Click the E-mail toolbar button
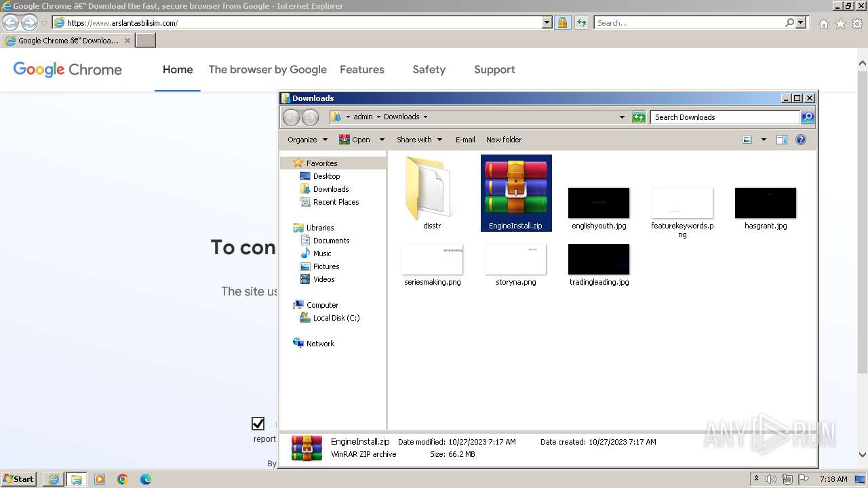The height and width of the screenshot is (488, 868). coord(465,140)
